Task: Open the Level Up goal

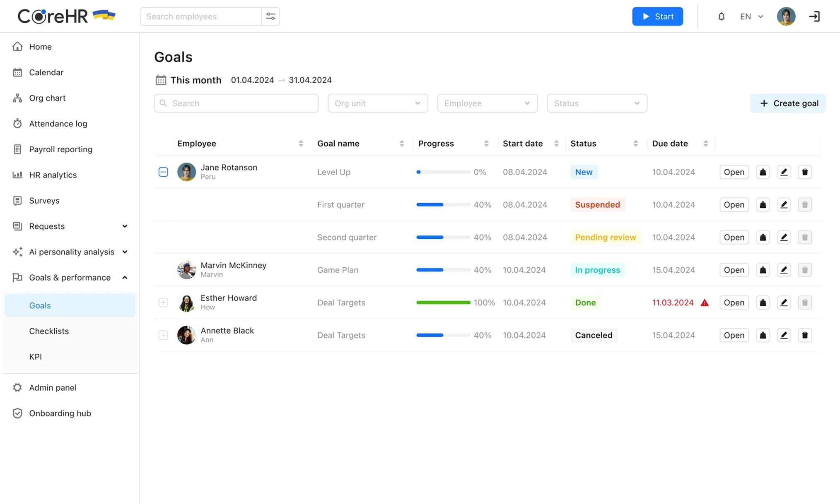Action: (734, 172)
